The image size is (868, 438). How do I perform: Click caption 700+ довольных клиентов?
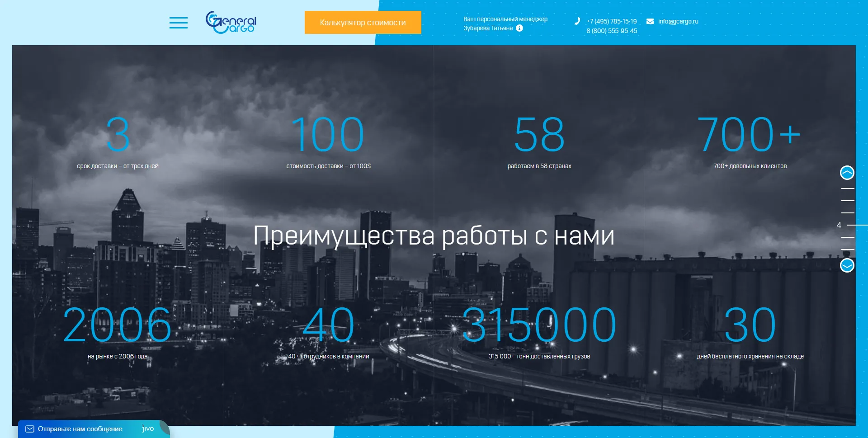click(x=750, y=166)
